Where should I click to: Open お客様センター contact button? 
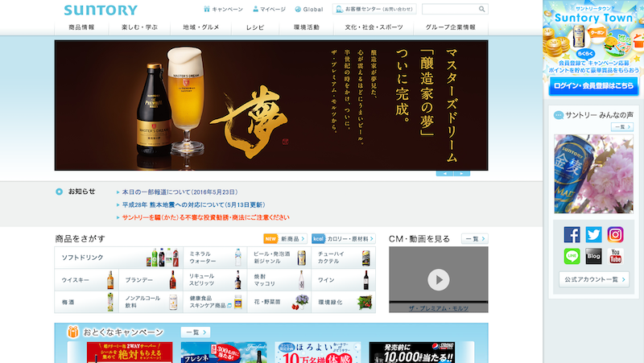[x=374, y=9]
